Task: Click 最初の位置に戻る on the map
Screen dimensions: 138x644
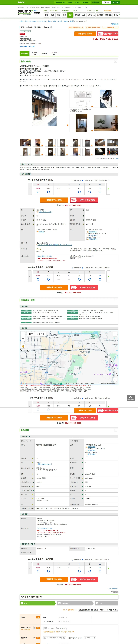Action: click(x=54, y=337)
